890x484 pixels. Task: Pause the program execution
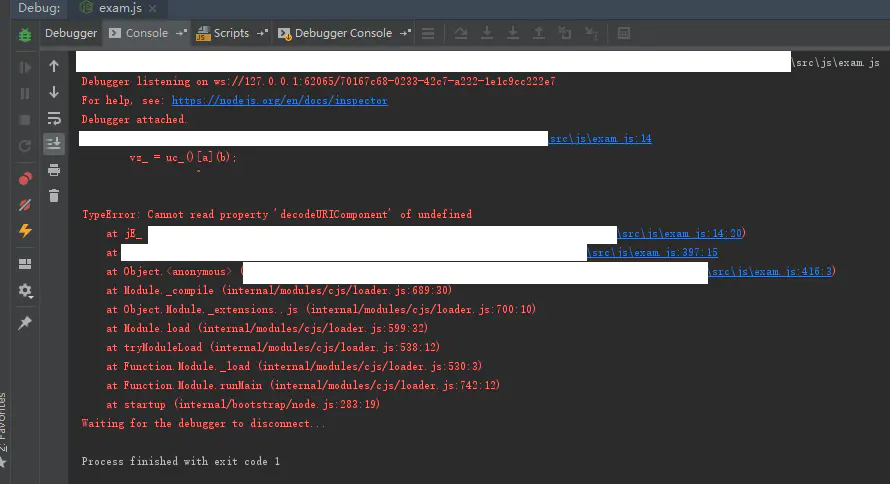click(25, 94)
